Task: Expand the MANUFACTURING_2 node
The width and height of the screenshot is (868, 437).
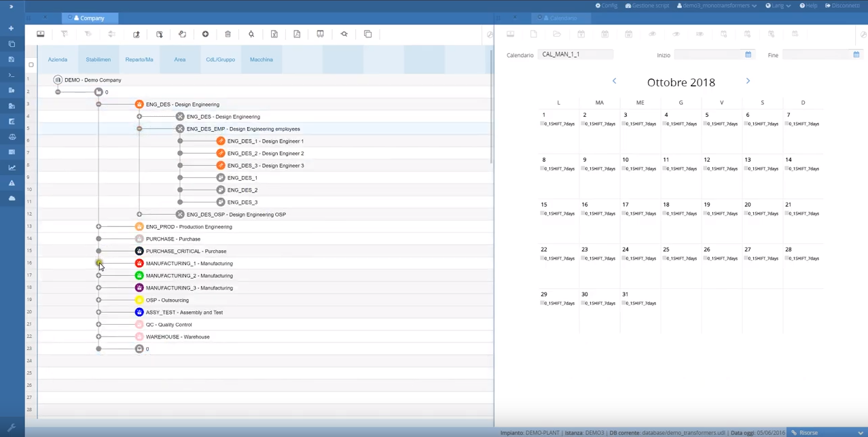Action: [x=98, y=276]
